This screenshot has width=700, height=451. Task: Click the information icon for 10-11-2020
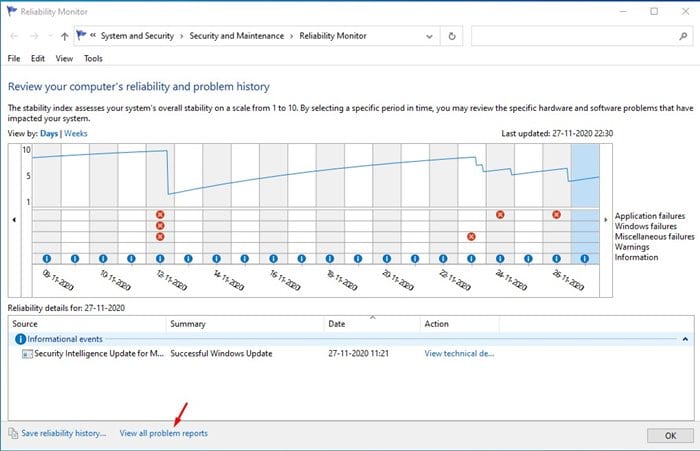pyautogui.click(x=103, y=259)
